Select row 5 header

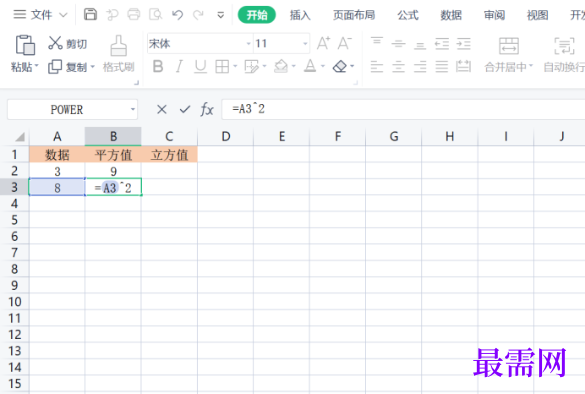click(x=14, y=220)
